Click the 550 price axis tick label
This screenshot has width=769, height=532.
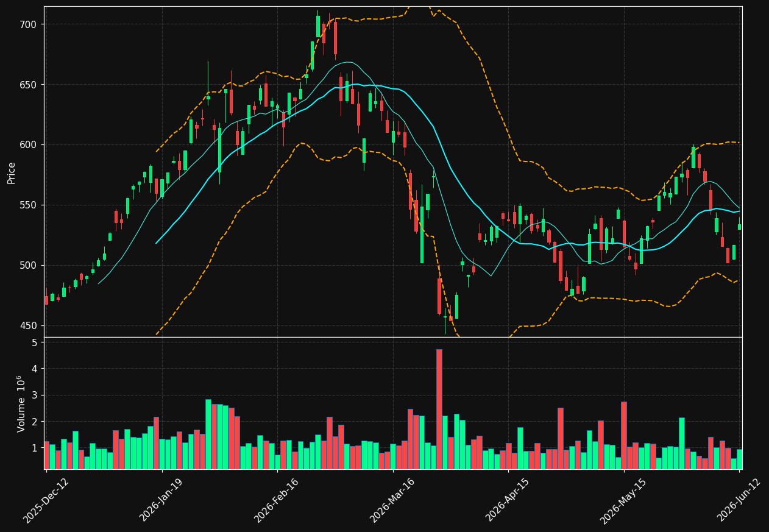[29, 205]
